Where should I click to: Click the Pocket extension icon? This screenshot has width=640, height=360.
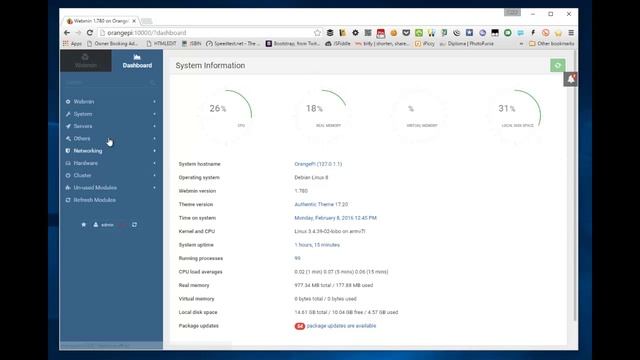(x=406, y=33)
